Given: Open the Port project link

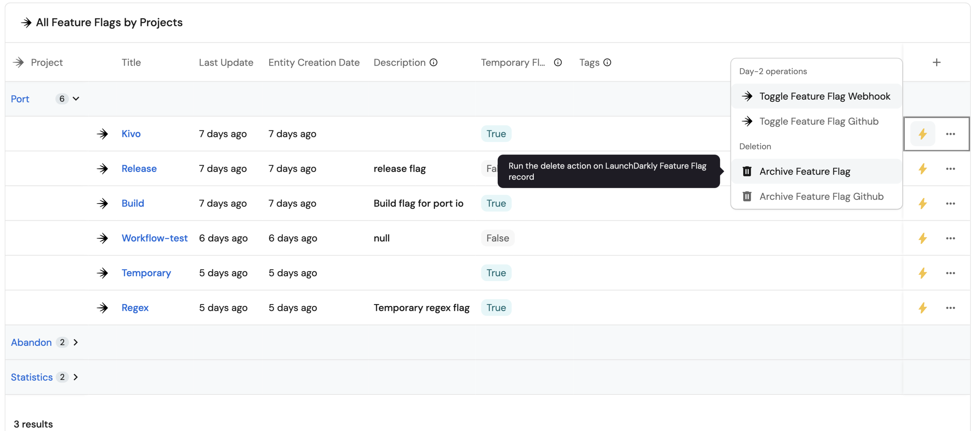Looking at the screenshot, I should [x=20, y=99].
